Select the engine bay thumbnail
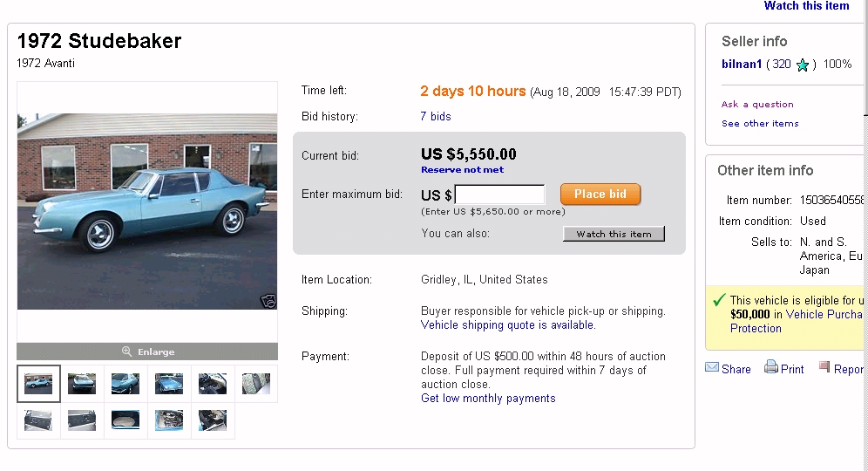868x471 pixels. pos(169,420)
